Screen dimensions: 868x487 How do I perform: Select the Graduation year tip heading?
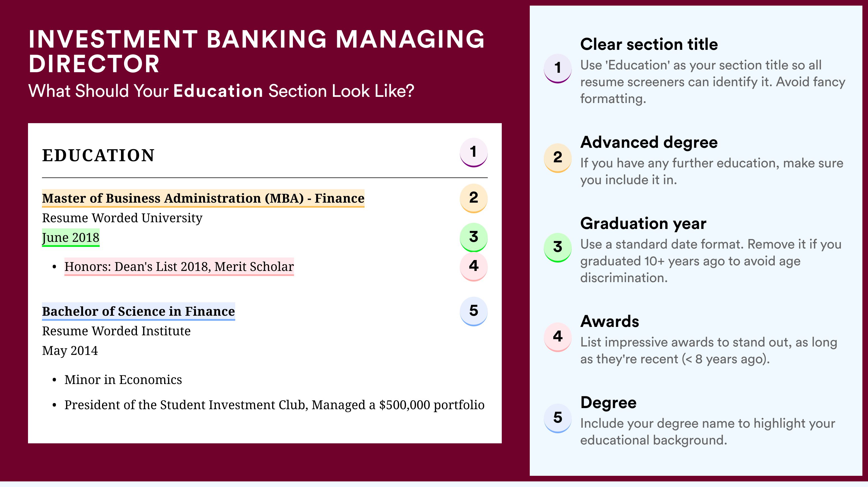(x=643, y=224)
